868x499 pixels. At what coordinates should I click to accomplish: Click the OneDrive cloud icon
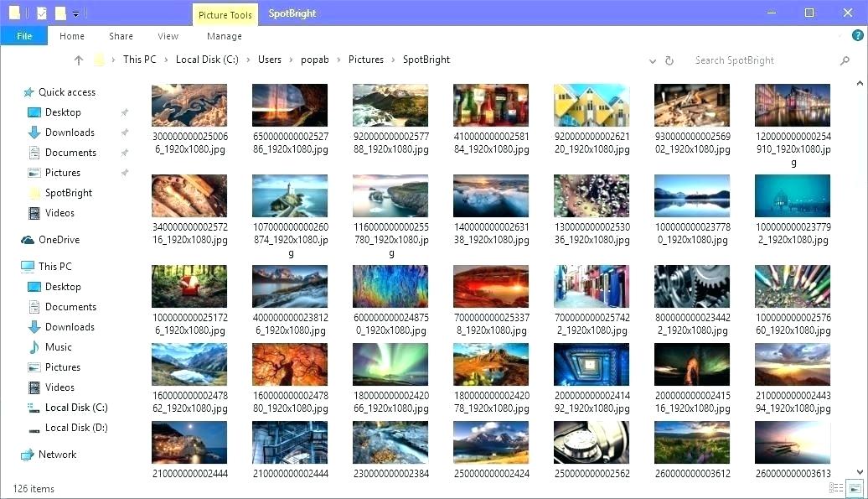tap(28, 240)
